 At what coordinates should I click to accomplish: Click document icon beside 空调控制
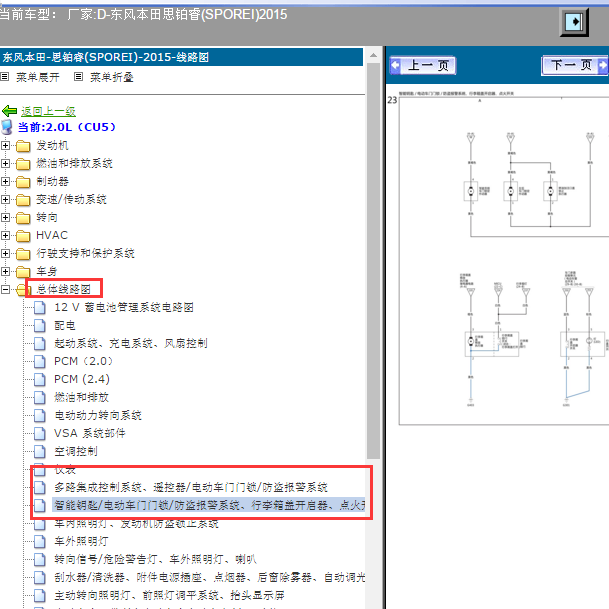tap(40, 452)
